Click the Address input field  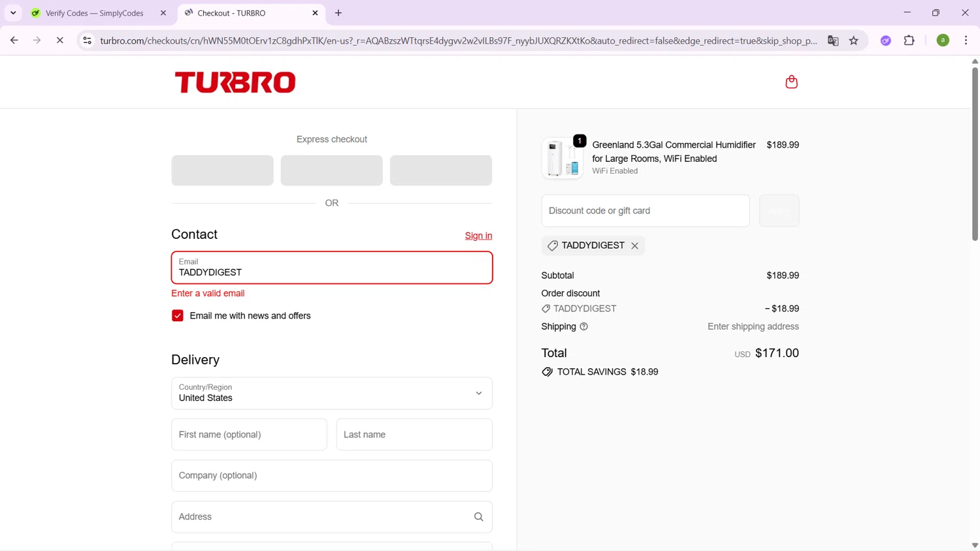pyautogui.click(x=332, y=517)
